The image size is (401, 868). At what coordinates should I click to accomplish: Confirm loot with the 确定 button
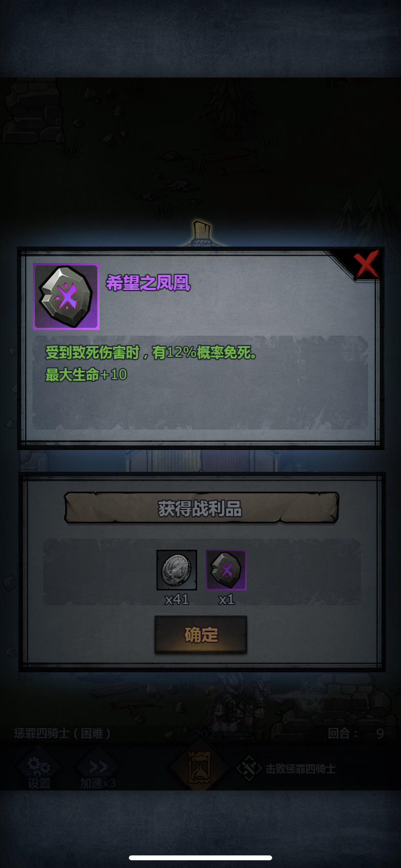[200, 635]
